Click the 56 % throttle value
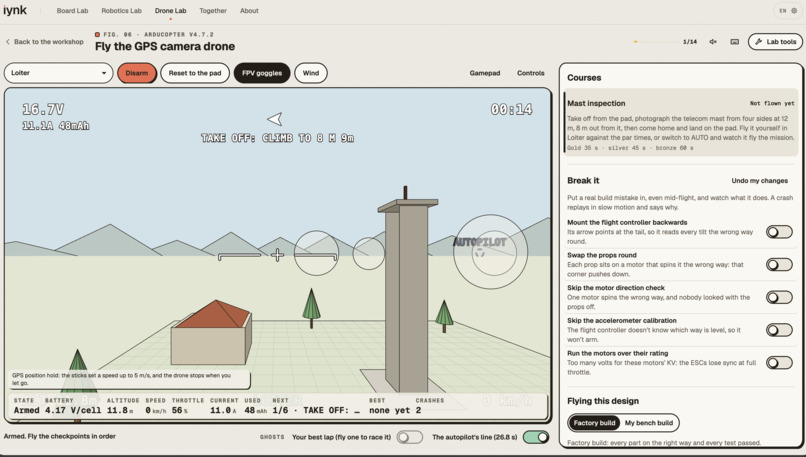This screenshot has height=457, width=806. tap(179, 410)
